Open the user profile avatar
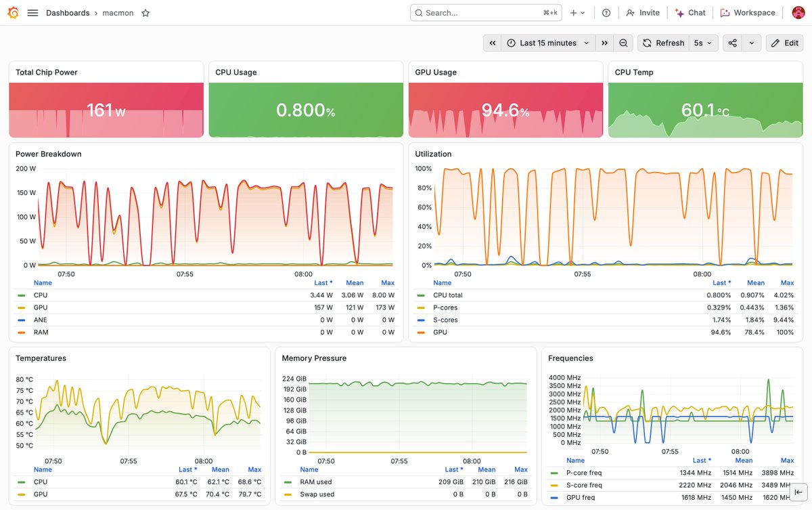Viewport: 812px width, 510px height. click(x=798, y=13)
